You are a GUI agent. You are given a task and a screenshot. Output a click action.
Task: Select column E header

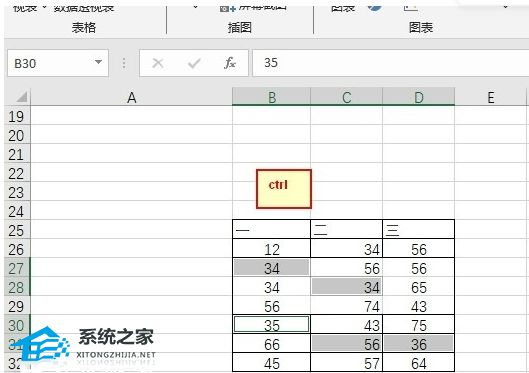tap(491, 97)
